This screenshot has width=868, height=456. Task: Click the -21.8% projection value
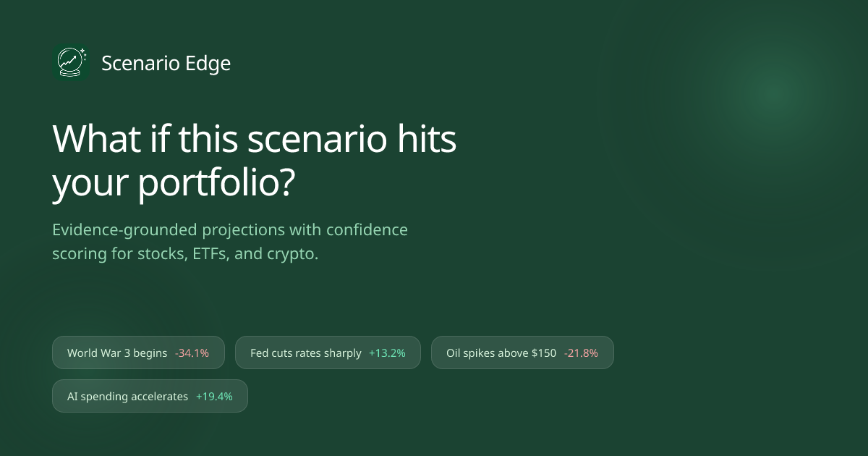581,353
